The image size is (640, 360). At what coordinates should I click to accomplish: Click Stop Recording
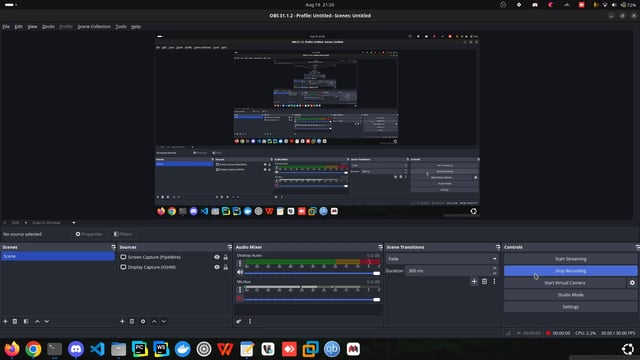(x=570, y=271)
